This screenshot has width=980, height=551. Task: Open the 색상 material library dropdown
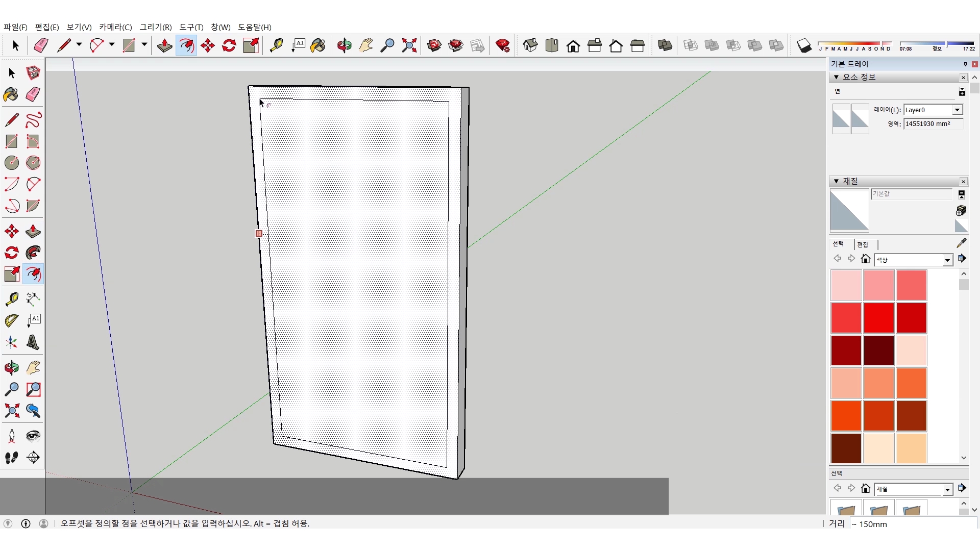[947, 260]
